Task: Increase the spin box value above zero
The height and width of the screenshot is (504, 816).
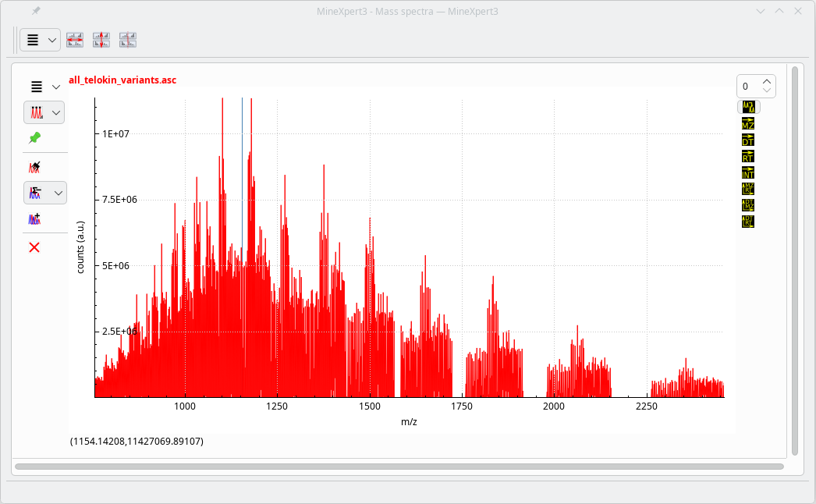Action: click(767, 81)
